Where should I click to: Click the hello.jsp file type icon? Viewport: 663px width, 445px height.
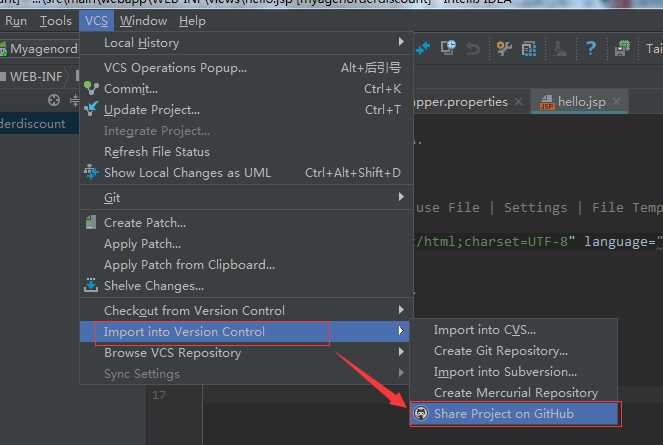coord(547,102)
